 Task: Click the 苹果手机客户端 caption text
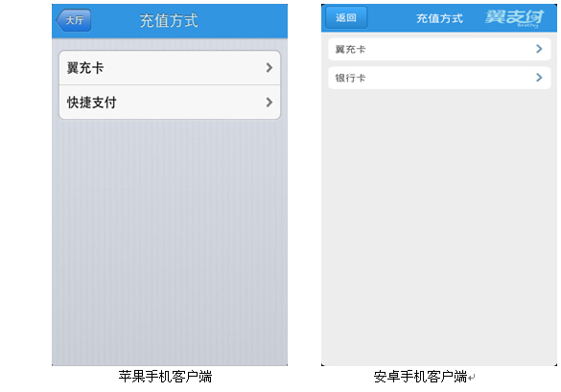click(165, 377)
